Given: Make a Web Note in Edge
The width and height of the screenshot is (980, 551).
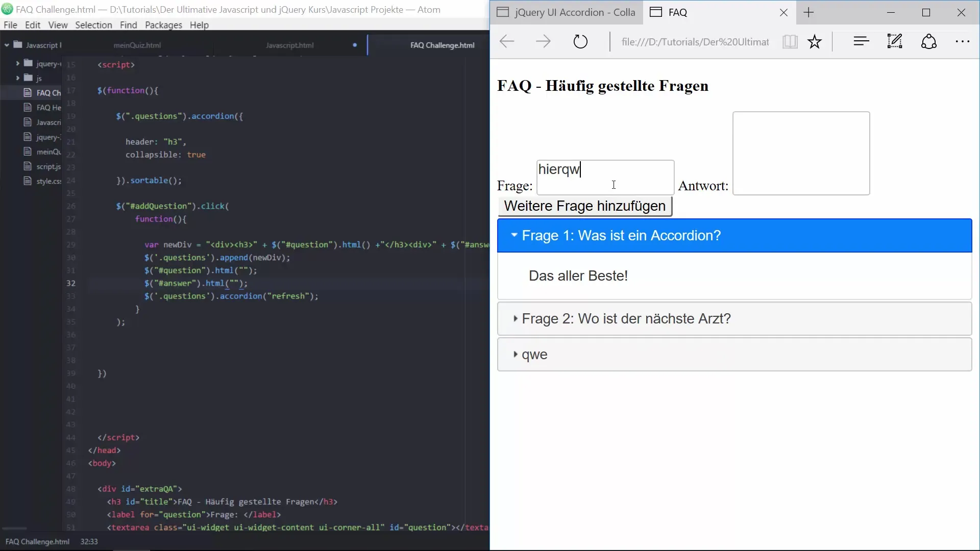Looking at the screenshot, I should [895, 41].
